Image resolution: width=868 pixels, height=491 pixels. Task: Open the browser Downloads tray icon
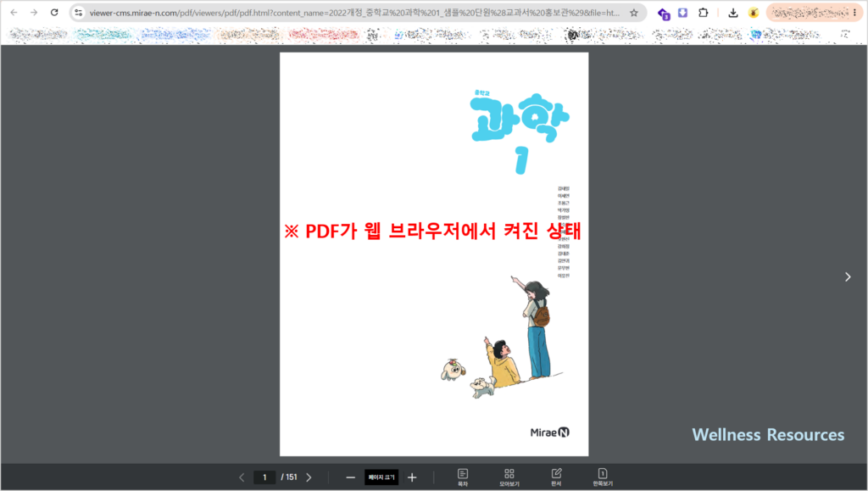click(733, 13)
